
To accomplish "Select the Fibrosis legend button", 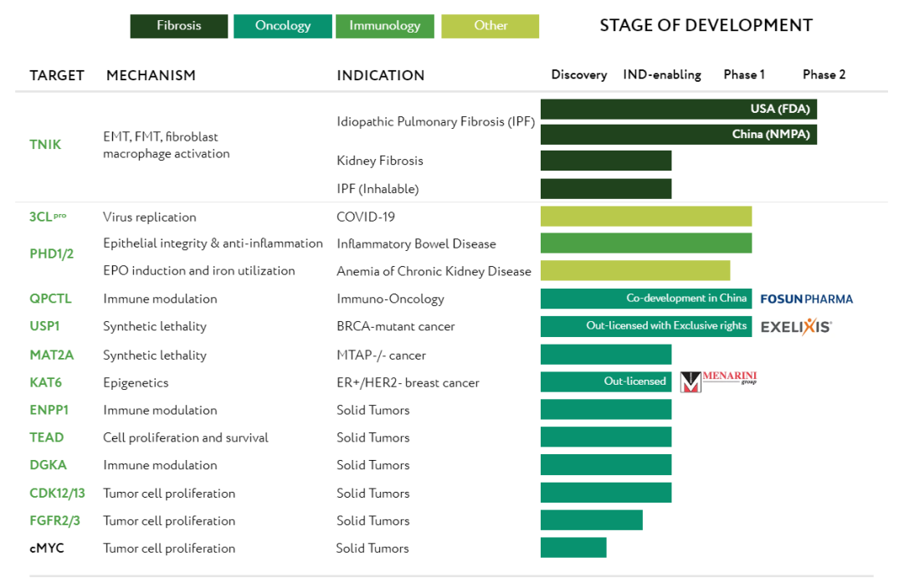I will point(179,26).
